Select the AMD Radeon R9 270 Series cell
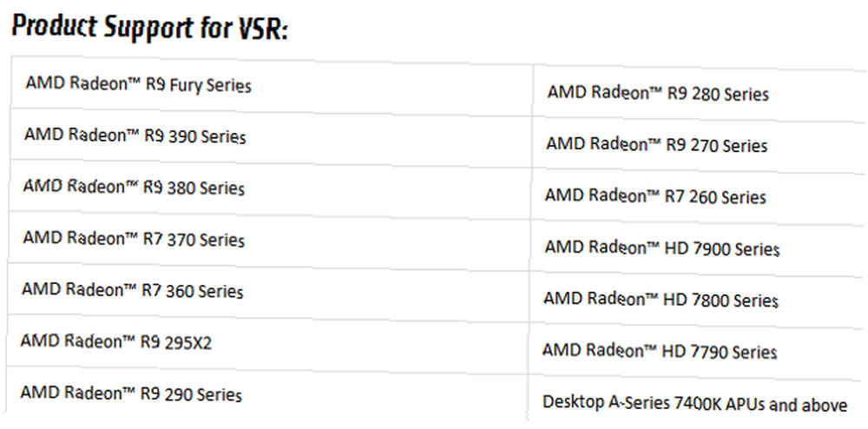 700,145
